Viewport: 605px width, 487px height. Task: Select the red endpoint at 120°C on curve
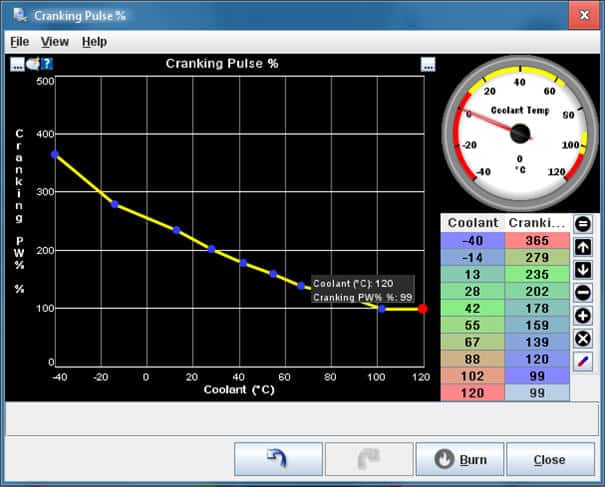[x=423, y=309]
